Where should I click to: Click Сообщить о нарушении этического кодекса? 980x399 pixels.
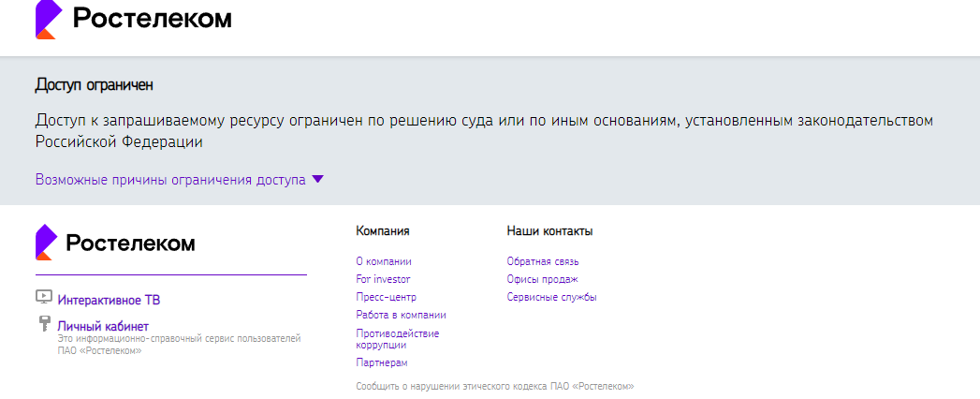(x=495, y=387)
